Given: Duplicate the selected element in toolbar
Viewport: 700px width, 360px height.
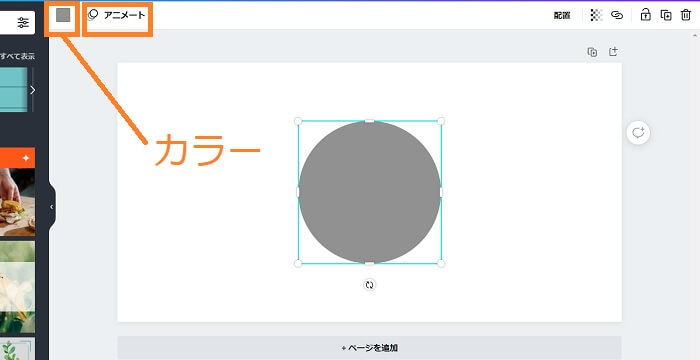Looking at the screenshot, I should pyautogui.click(x=666, y=15).
